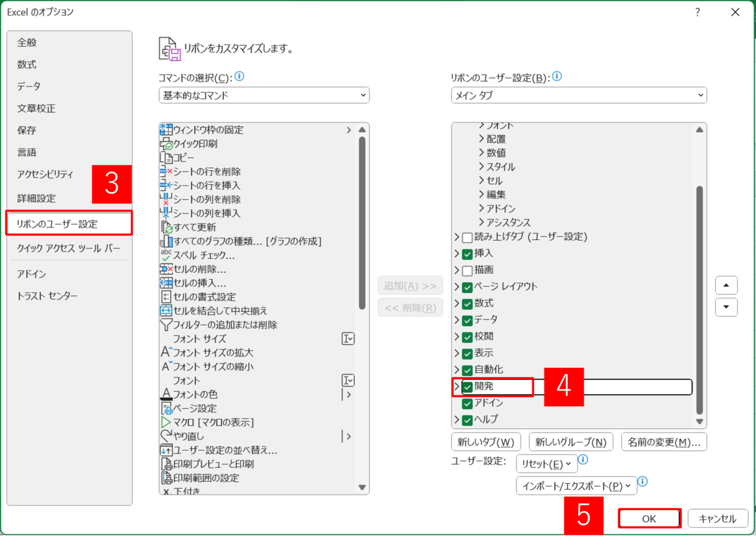This screenshot has height=552, width=756.
Task: Open リボンのユーザー設定 in the left sidebar
Action: [69, 224]
